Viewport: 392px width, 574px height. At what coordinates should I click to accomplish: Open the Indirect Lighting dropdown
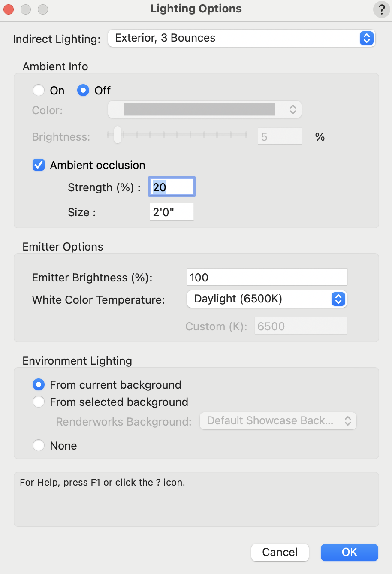pos(241,38)
